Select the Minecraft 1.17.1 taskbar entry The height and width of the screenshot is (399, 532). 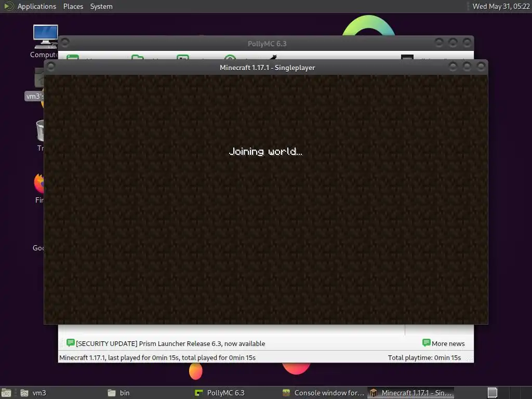click(410, 393)
